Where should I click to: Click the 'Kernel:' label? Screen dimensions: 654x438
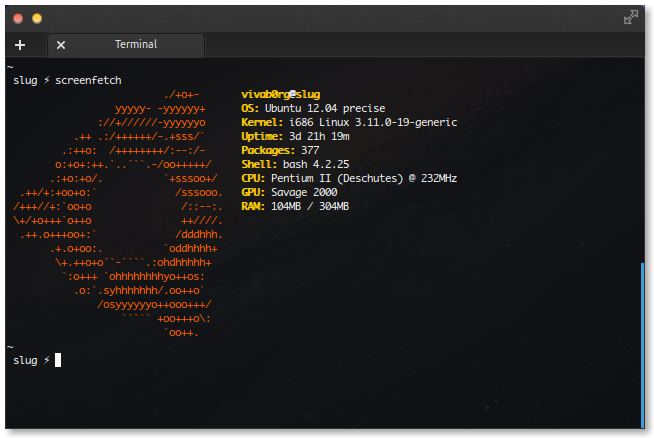(x=262, y=123)
